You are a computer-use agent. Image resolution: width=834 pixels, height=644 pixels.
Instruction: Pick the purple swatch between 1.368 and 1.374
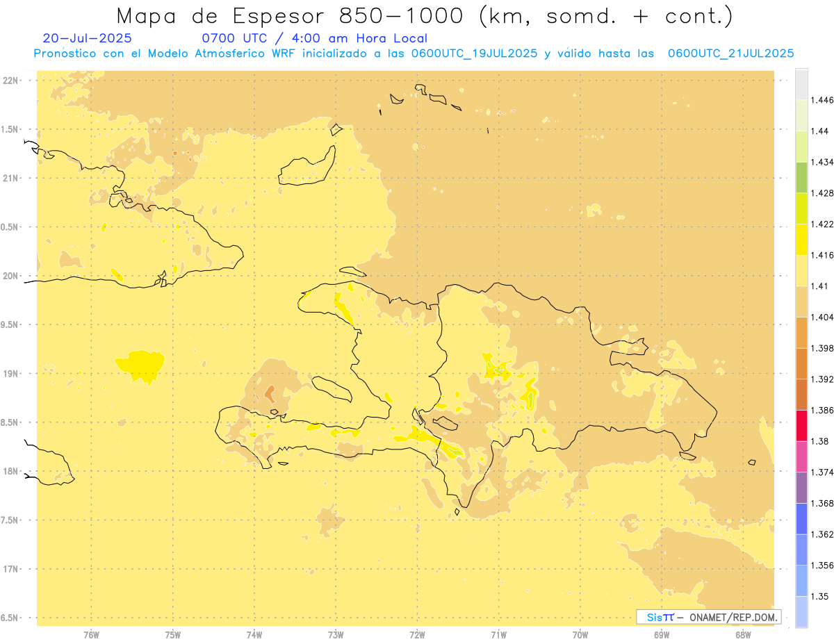[x=801, y=488]
